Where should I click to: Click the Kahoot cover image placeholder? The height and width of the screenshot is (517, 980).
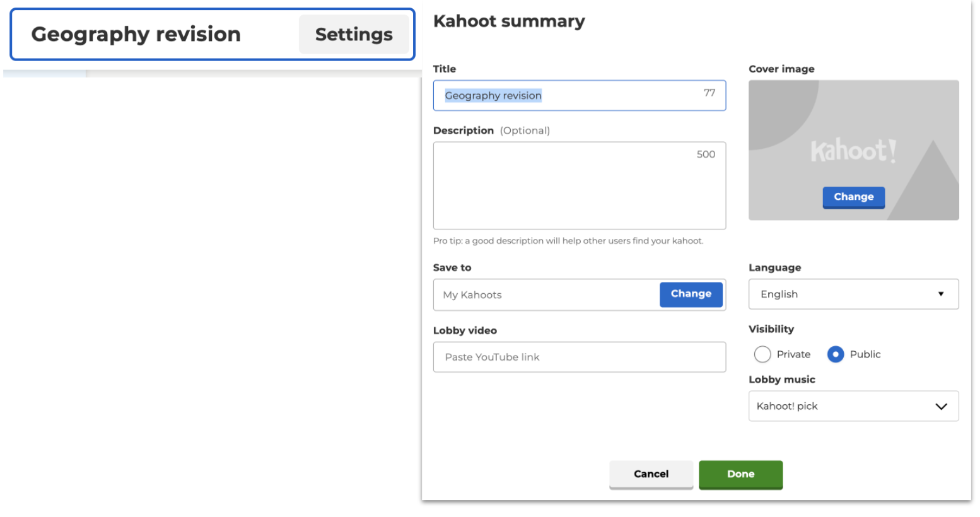pyautogui.click(x=853, y=150)
